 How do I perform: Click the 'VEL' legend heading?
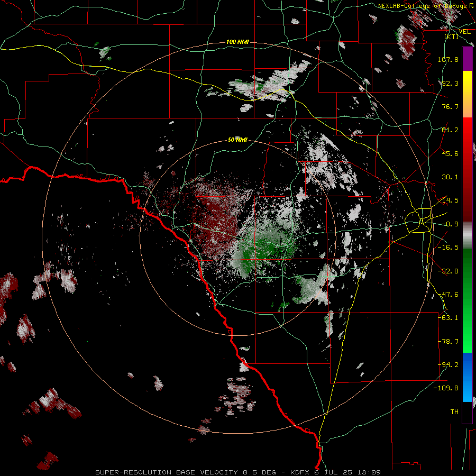click(x=464, y=32)
